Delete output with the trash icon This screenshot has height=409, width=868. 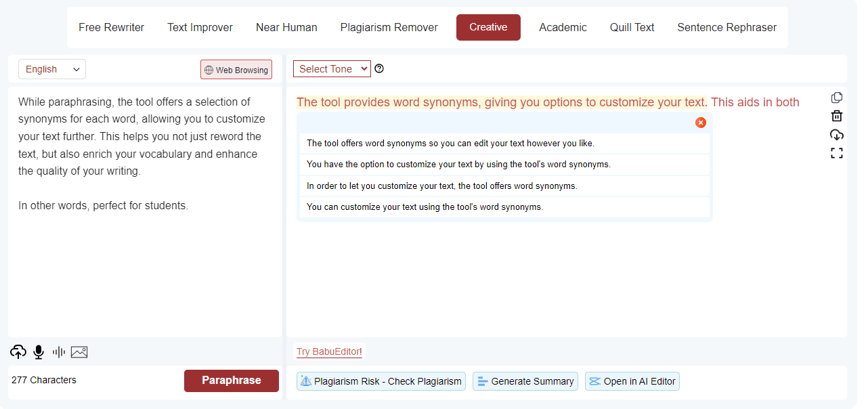(x=837, y=116)
